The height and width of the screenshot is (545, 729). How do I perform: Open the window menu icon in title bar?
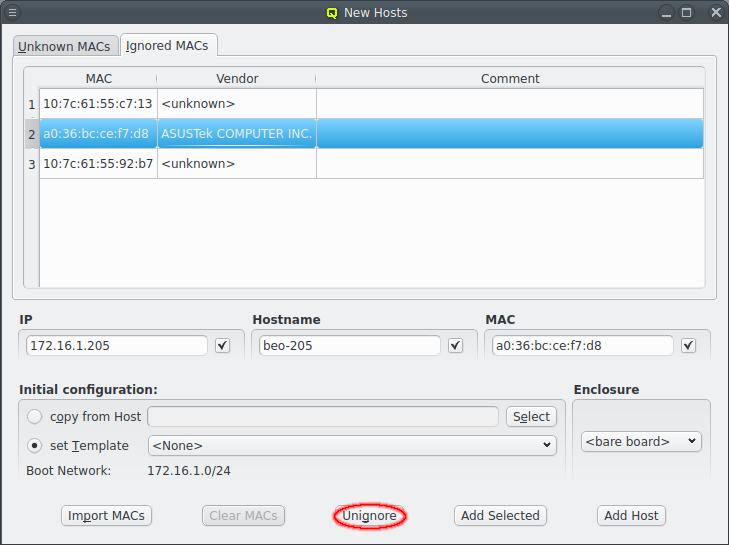pyautogui.click(x=13, y=13)
